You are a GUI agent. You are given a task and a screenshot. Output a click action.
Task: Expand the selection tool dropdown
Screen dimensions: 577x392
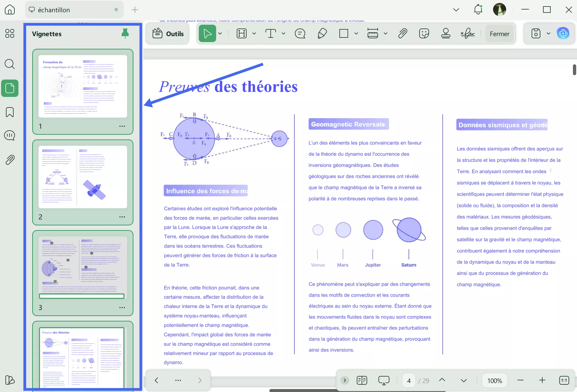[220, 33]
